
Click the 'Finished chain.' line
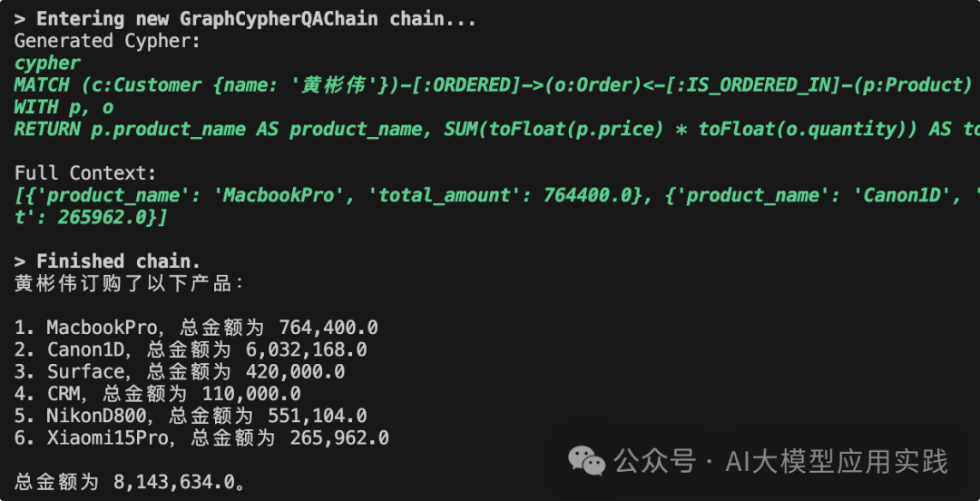click(x=118, y=261)
